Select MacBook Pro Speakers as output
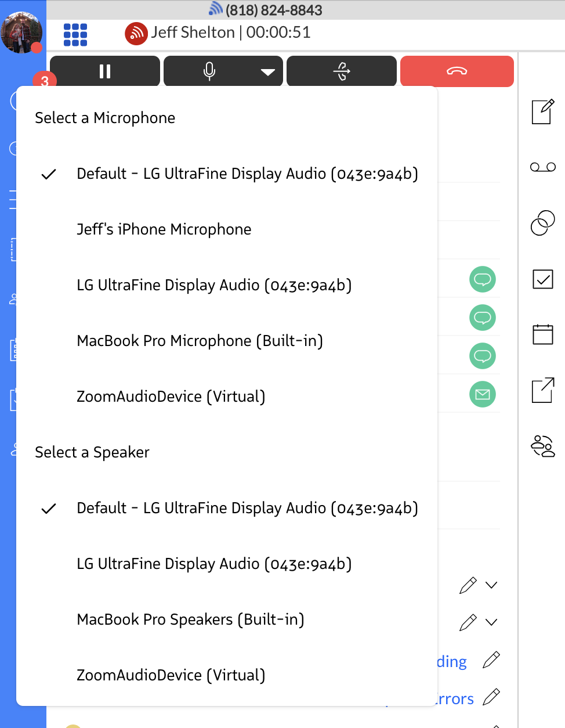 click(190, 619)
